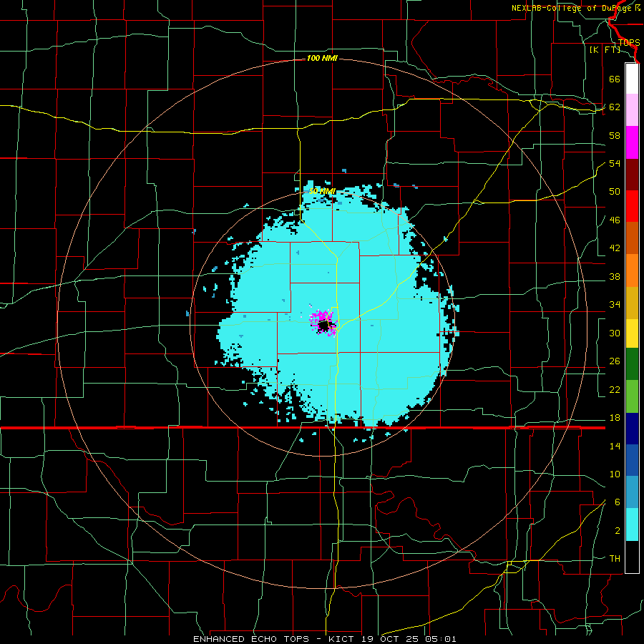
Task: Click the magenta swatch near 58
Action: click(x=632, y=142)
